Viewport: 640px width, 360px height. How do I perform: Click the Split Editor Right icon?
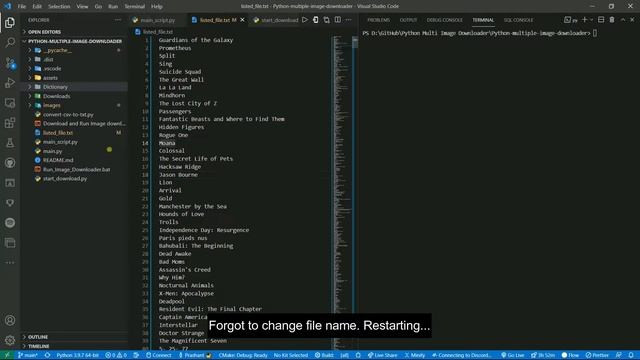tap(338, 20)
